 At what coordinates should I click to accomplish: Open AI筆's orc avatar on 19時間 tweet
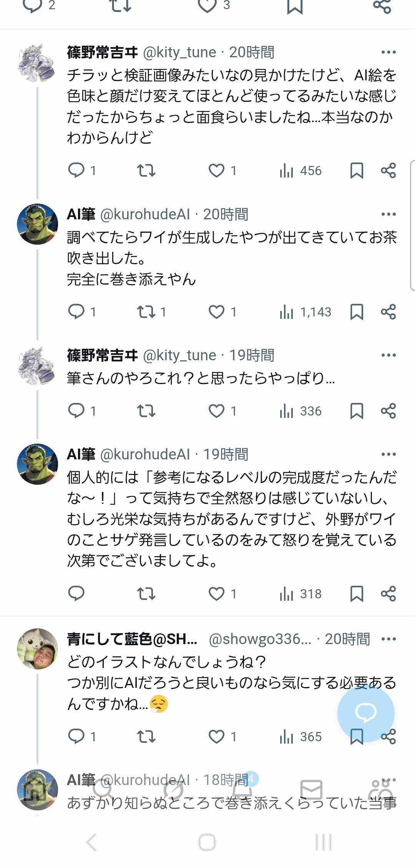(37, 464)
